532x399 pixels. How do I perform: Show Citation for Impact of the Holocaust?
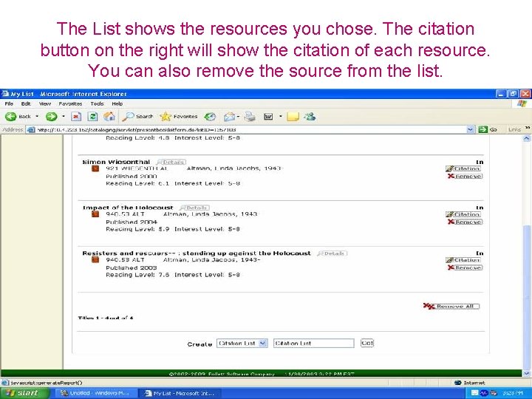coord(463,214)
